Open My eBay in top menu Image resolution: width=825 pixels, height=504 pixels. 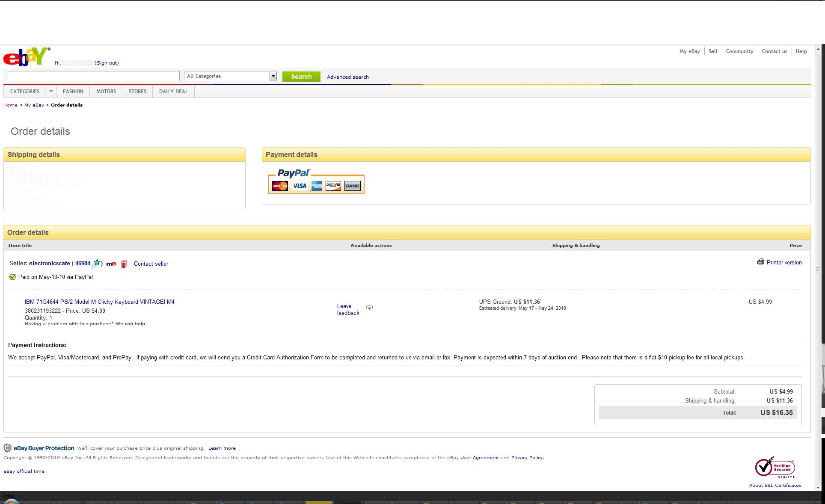(x=690, y=51)
